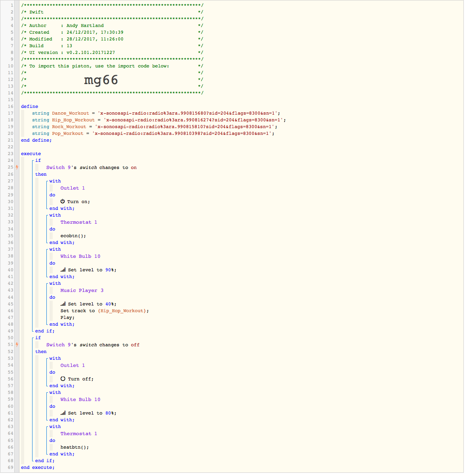Select 'Thermostat 1' device on line 64
The width and height of the screenshot is (467, 476).
(79, 434)
